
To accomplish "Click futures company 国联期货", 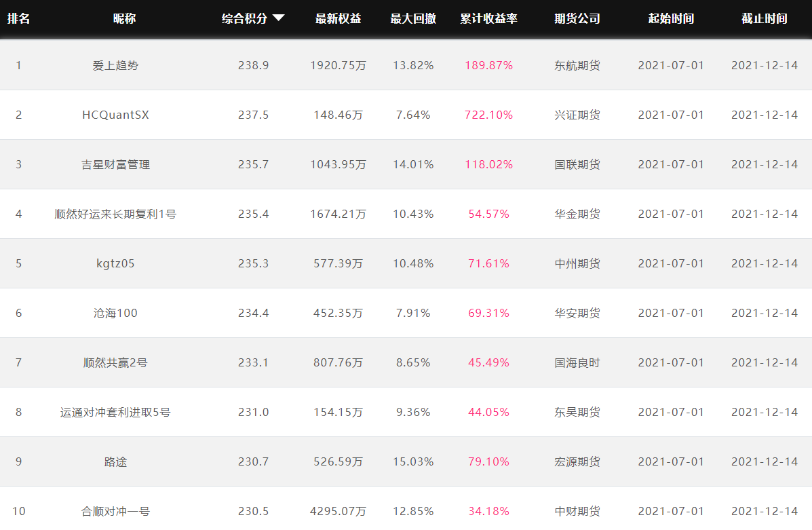I will coord(577,164).
